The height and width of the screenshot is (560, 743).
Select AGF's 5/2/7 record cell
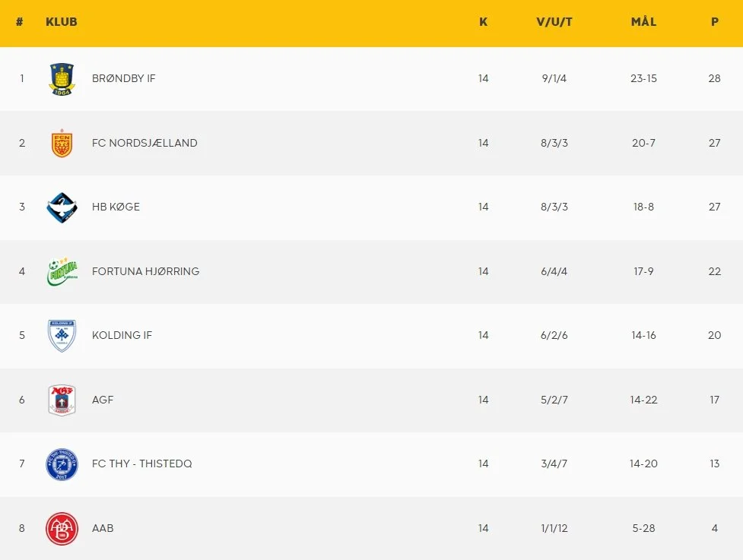[554, 400]
